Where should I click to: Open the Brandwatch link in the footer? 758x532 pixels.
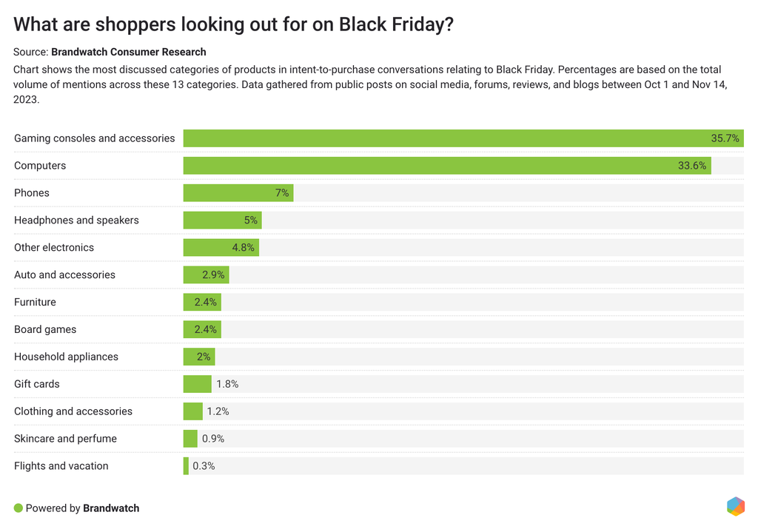point(111,508)
